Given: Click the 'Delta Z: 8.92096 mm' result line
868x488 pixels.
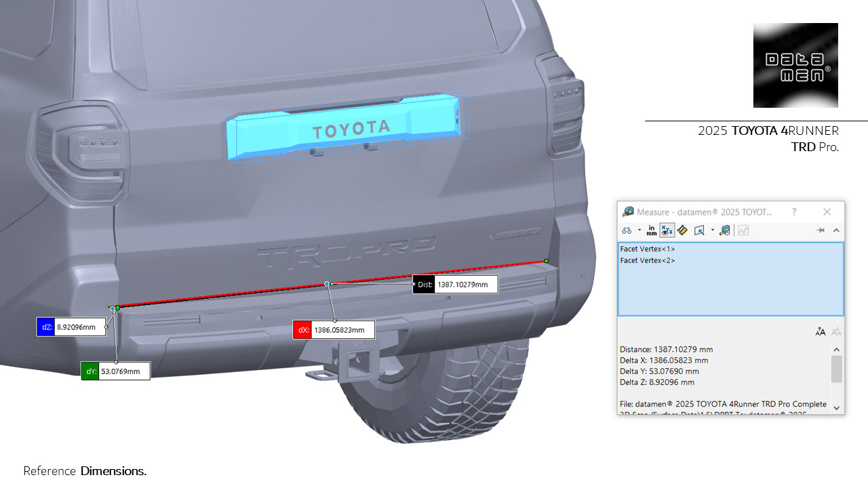Looking at the screenshot, I should pos(657,382).
